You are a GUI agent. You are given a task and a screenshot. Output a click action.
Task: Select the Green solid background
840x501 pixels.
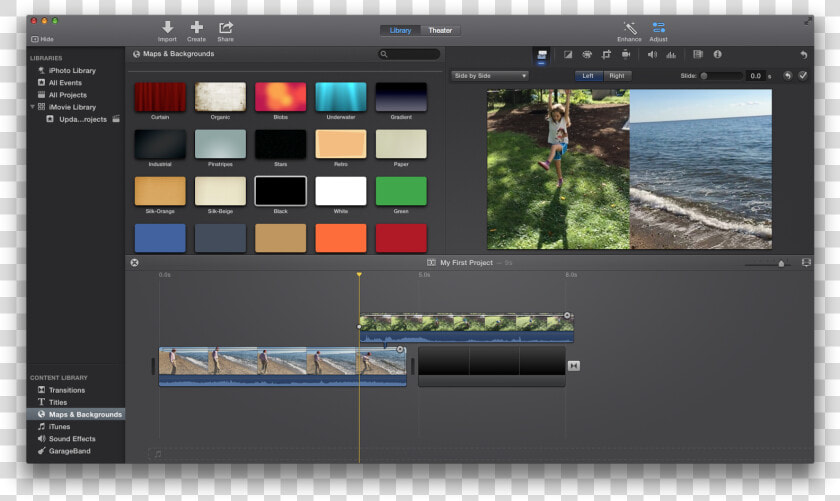pos(401,191)
